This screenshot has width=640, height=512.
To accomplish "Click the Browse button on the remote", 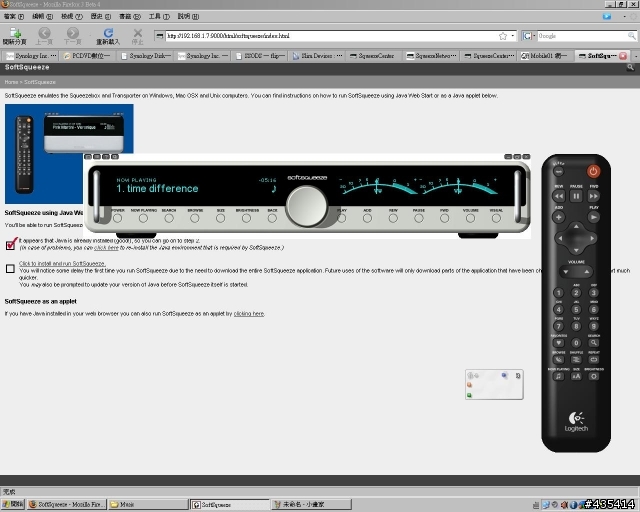I will click(x=558, y=360).
